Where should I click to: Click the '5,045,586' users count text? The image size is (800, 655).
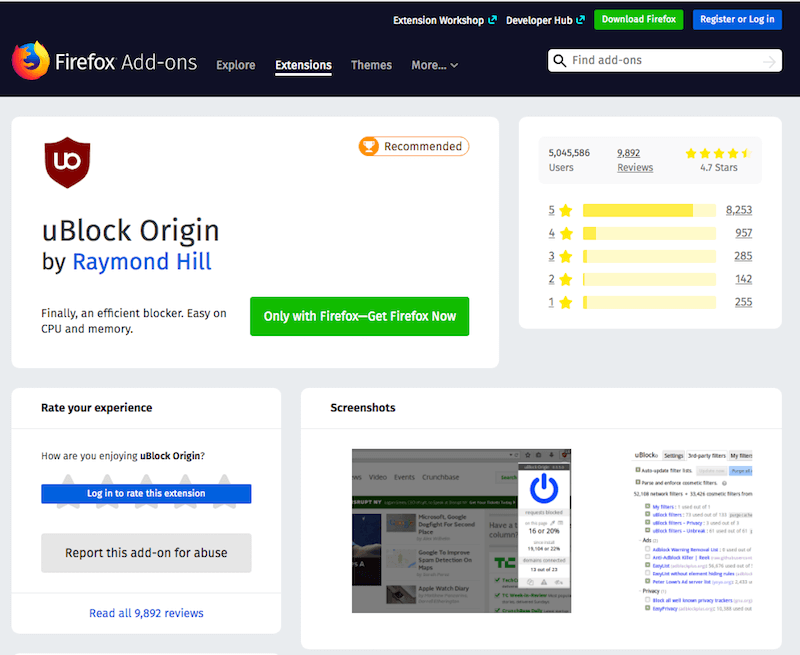pos(569,153)
